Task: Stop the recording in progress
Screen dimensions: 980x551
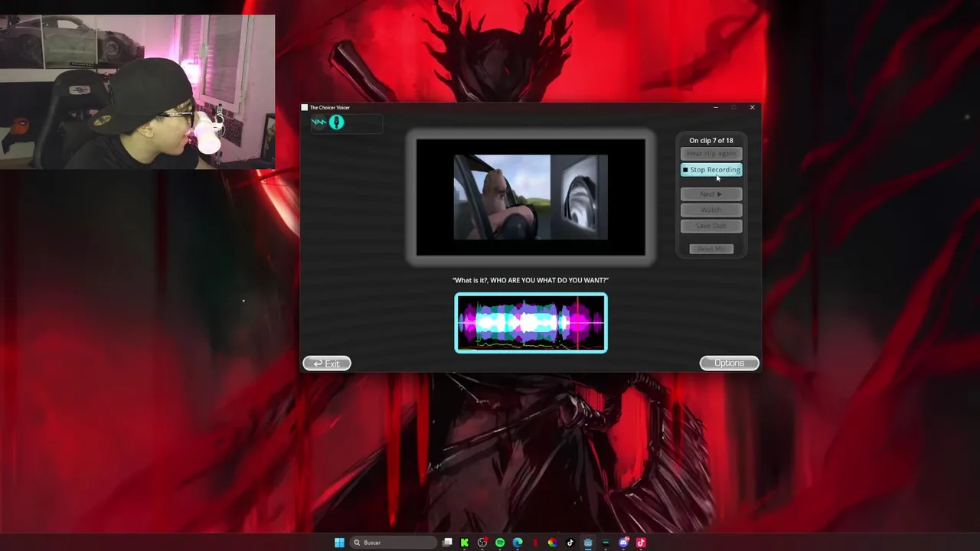Action: click(x=711, y=170)
